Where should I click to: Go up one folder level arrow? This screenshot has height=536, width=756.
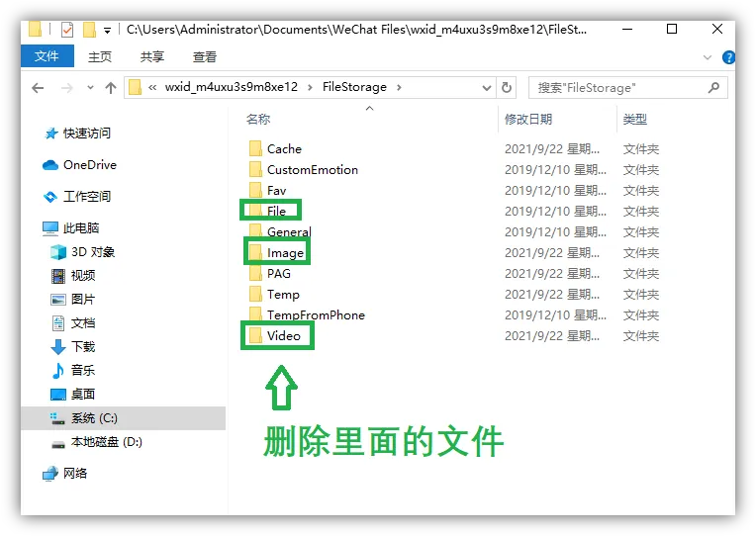tap(111, 88)
